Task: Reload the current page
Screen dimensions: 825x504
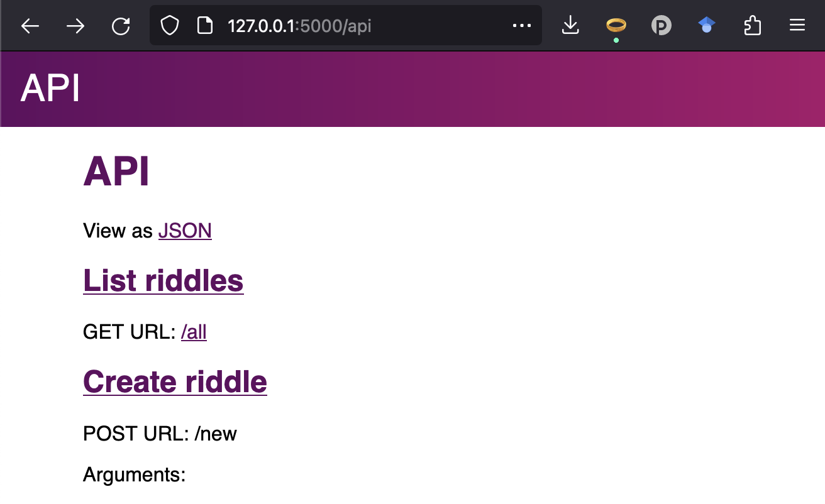Action: tap(121, 26)
